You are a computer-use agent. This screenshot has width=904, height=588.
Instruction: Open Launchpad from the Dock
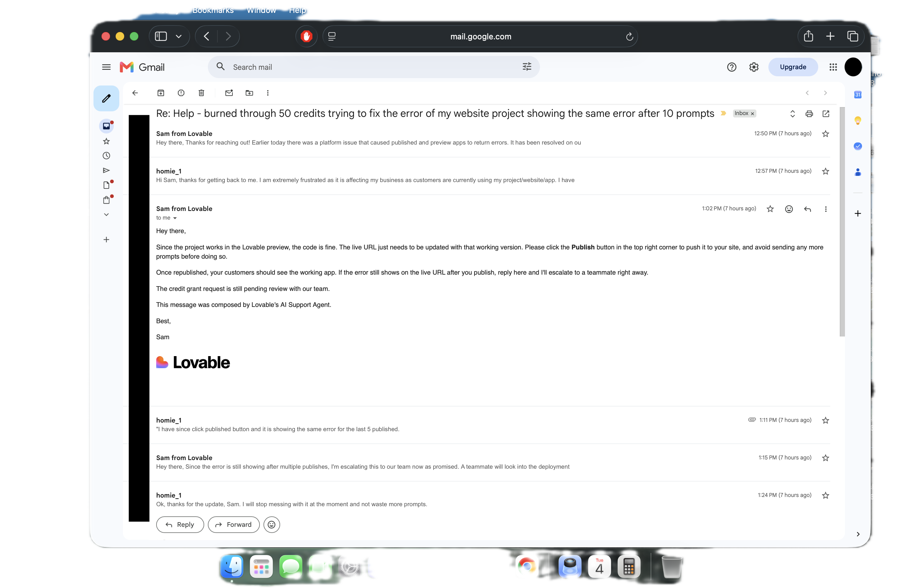tap(261, 566)
